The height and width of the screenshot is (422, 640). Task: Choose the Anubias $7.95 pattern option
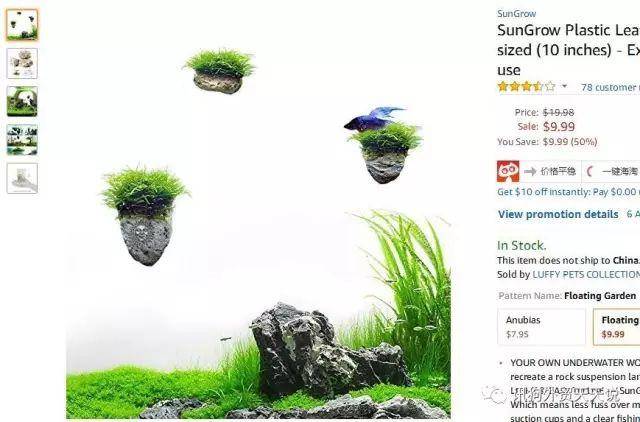541,326
